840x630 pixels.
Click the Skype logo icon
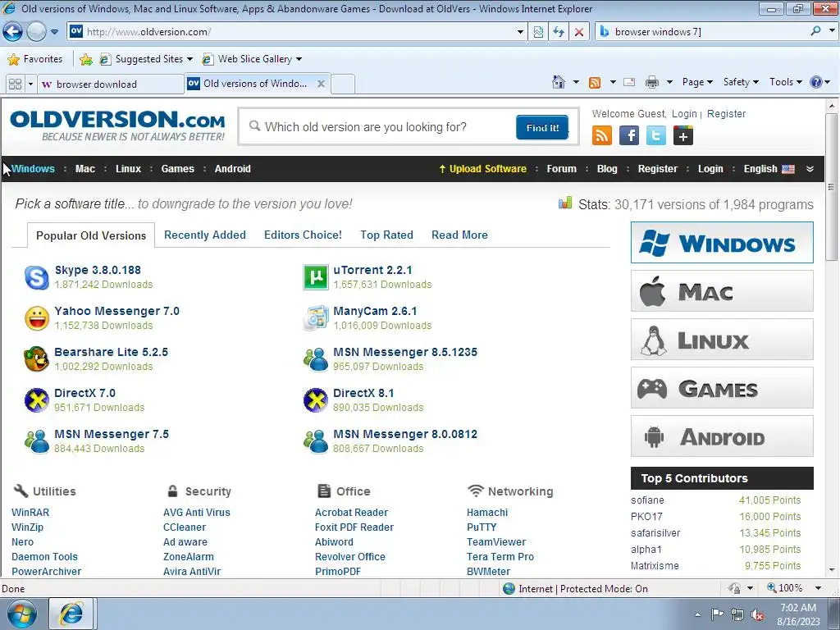[36, 277]
